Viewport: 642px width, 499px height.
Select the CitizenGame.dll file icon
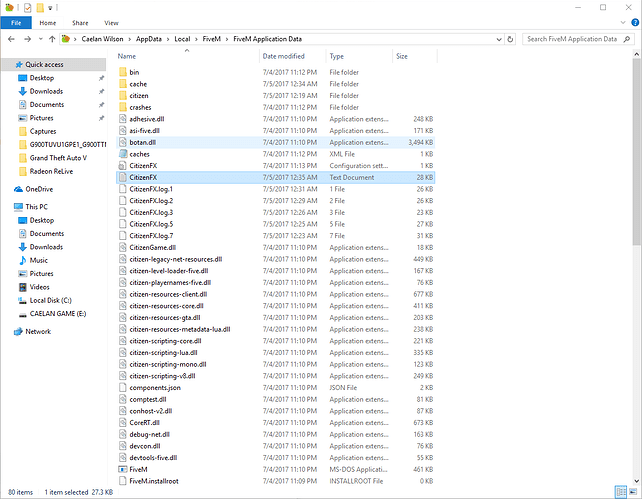(123, 247)
